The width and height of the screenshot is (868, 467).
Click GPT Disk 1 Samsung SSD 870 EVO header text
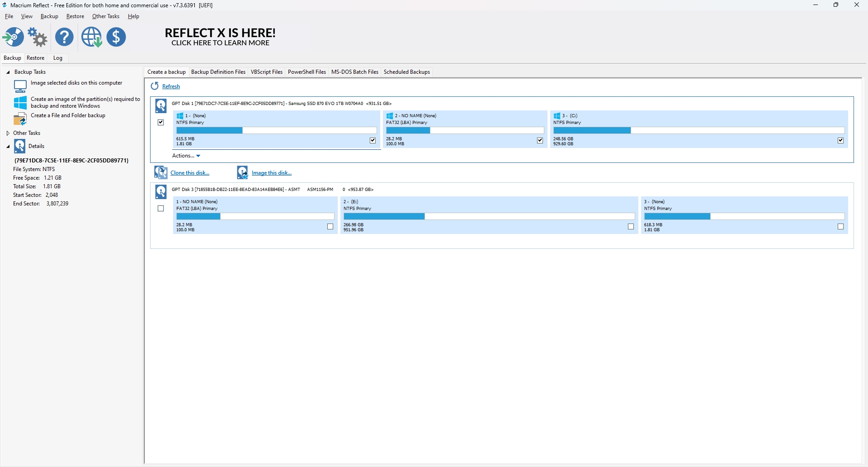click(x=282, y=104)
